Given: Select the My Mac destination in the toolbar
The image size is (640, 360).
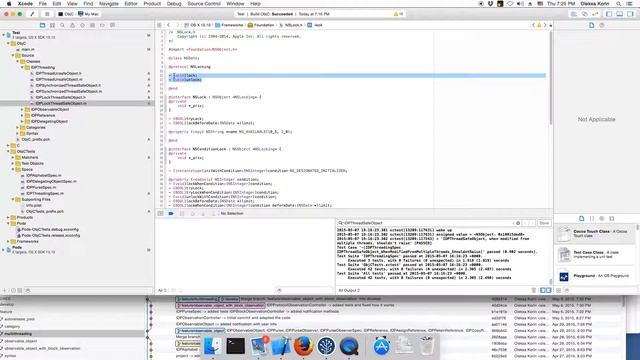Looking at the screenshot, I should coord(89,14).
